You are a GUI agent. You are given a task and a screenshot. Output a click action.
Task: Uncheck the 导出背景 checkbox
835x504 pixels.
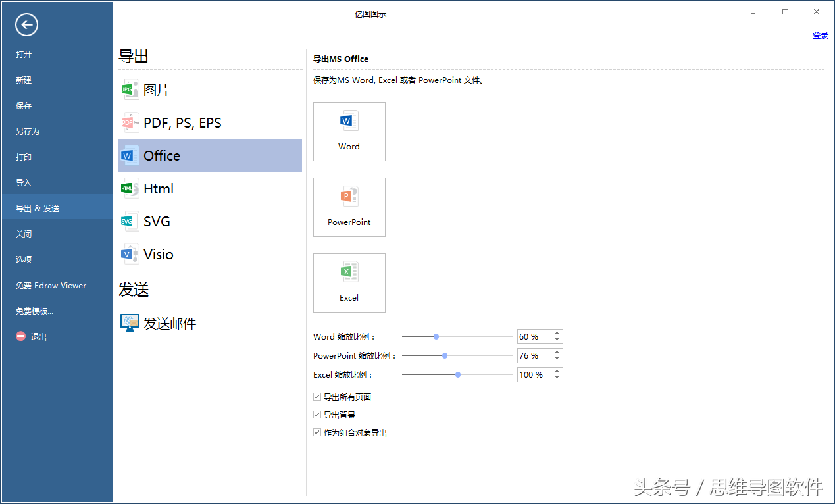317,415
